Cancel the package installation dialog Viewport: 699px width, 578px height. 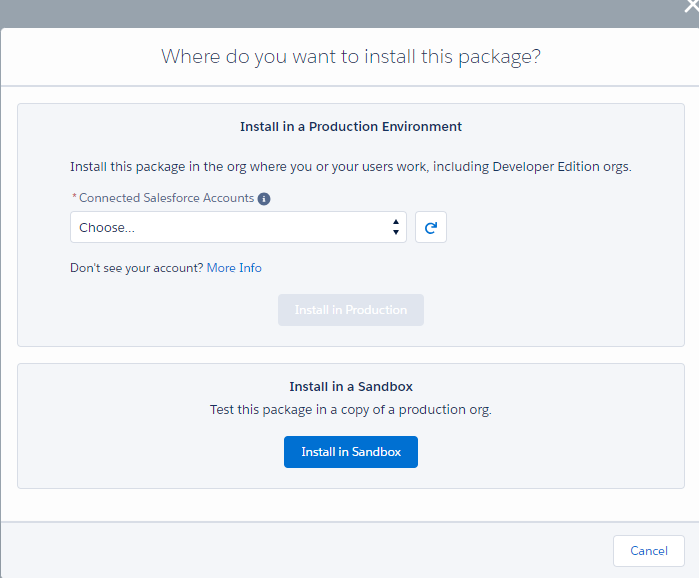click(x=649, y=551)
